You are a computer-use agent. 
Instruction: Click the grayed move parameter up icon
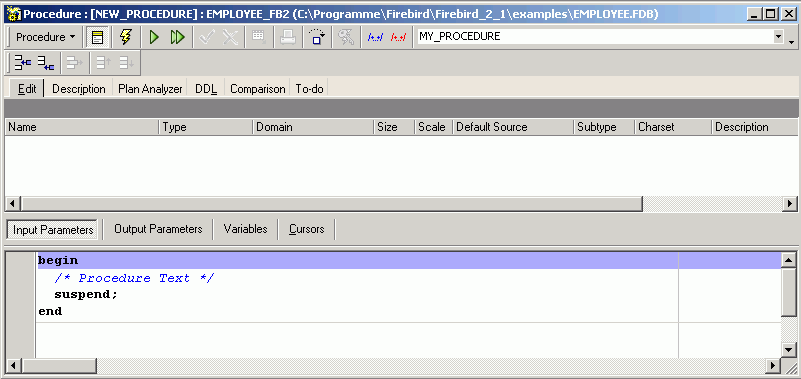coord(104,63)
